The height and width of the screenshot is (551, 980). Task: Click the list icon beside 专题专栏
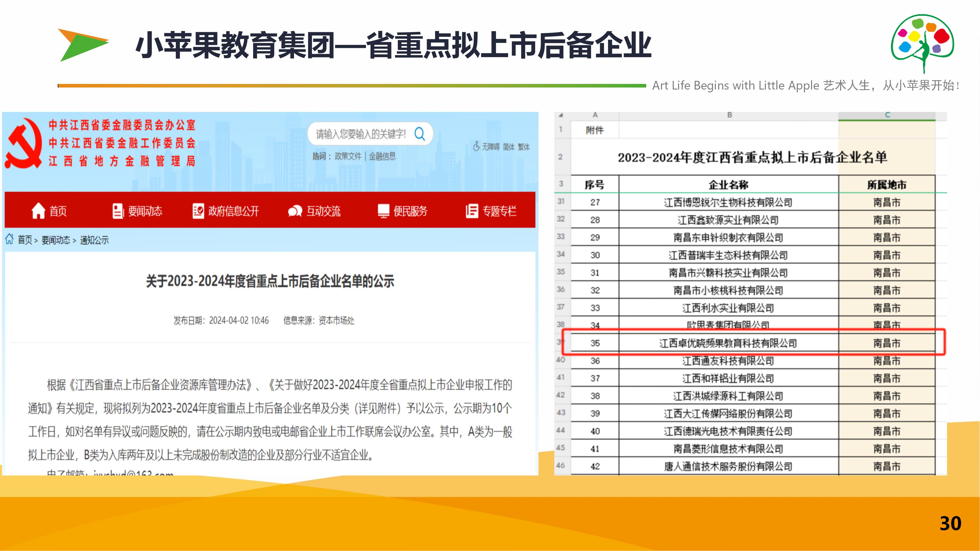tap(472, 211)
